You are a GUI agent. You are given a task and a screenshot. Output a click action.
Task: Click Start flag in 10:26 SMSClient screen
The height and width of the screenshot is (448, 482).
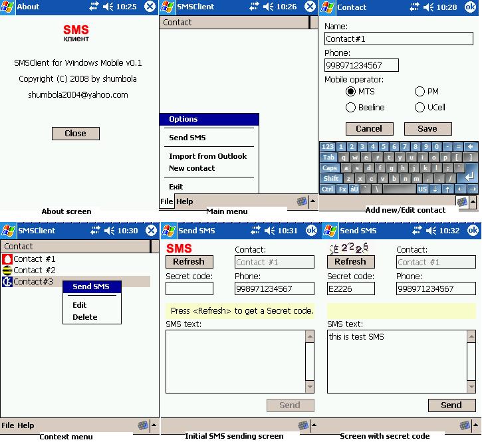pos(167,7)
